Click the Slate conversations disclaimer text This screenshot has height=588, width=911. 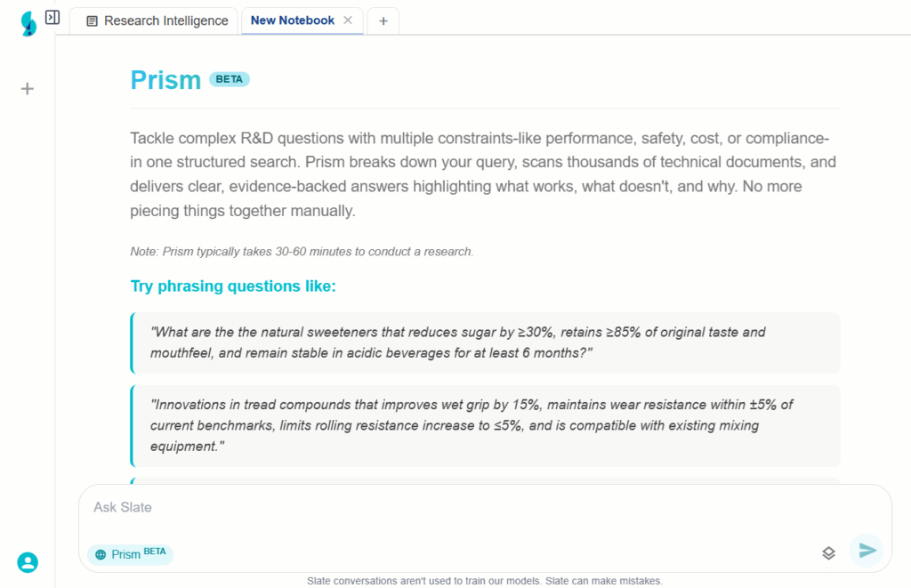(485, 581)
